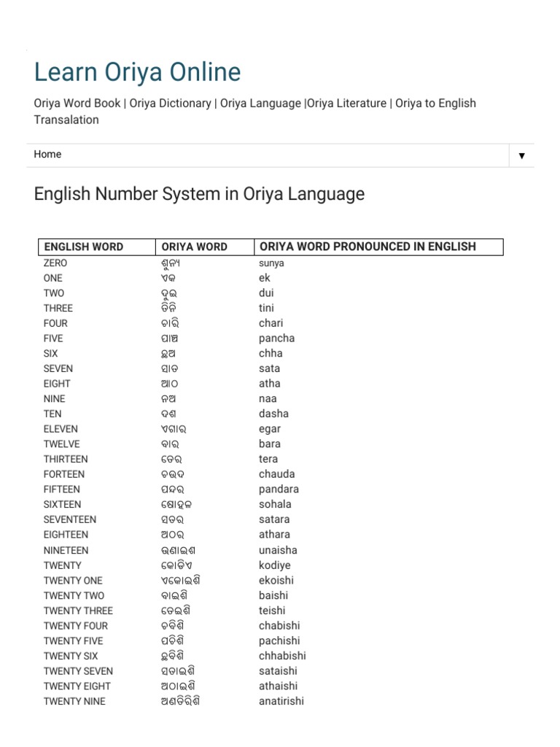Click the ORIYA WORD PRONOUNCED IN ENGLISH header
560x747 pixels.
pyautogui.click(x=367, y=247)
